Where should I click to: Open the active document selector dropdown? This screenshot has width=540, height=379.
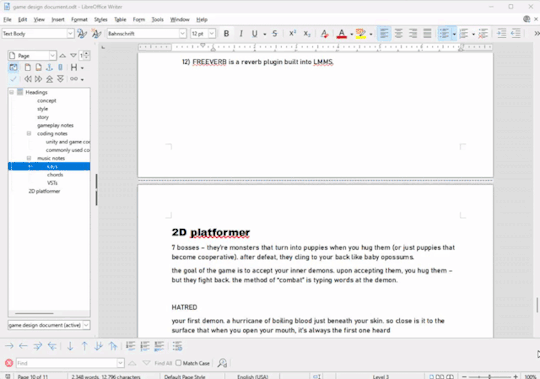[86, 325]
